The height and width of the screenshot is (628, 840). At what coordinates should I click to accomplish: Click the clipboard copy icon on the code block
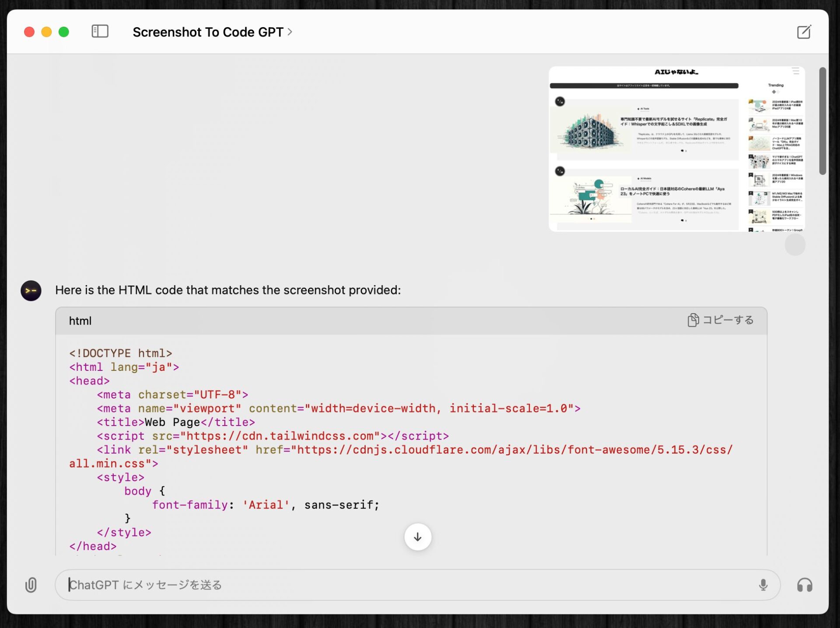[693, 320]
